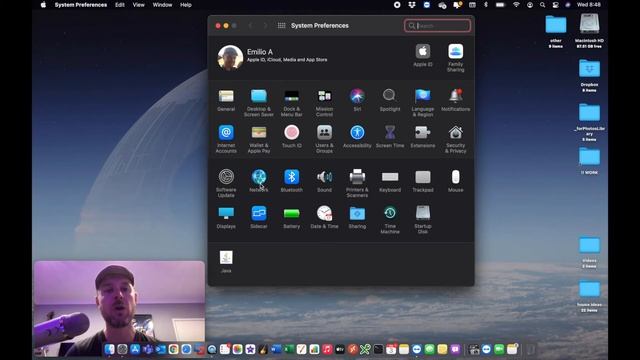Open Apple TV app in Dock

pos(340,349)
